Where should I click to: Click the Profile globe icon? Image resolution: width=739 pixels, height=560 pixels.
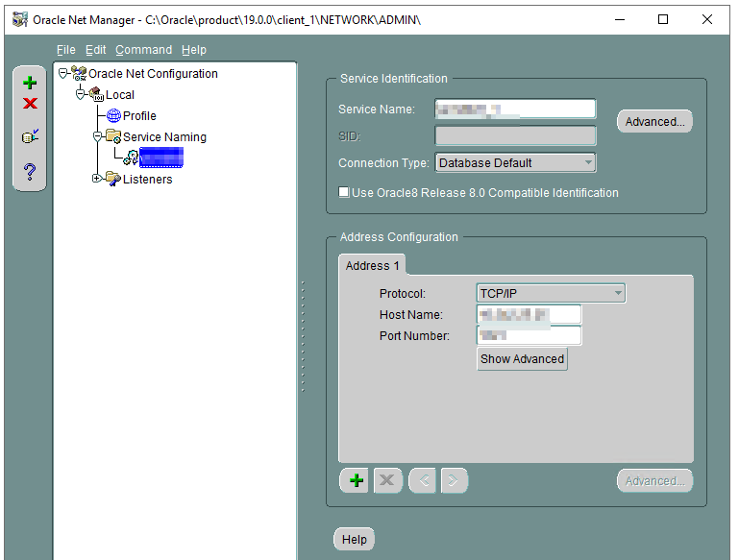pos(113,115)
